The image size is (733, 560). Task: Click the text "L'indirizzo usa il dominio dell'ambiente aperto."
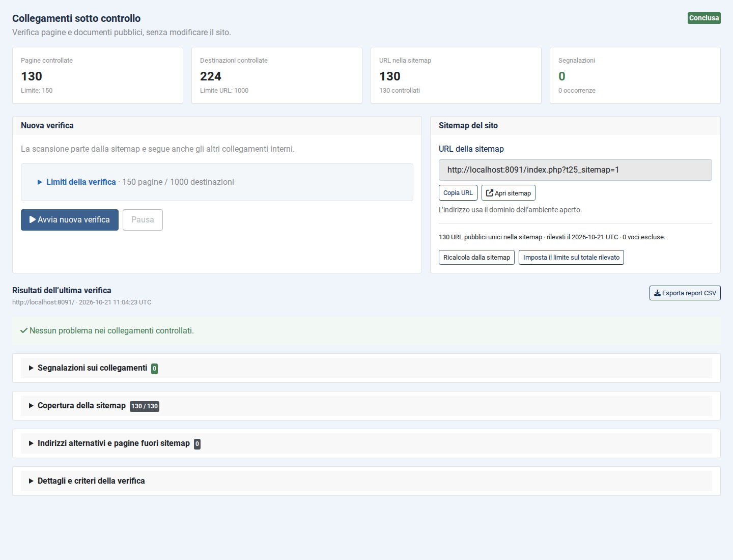[x=510, y=210]
